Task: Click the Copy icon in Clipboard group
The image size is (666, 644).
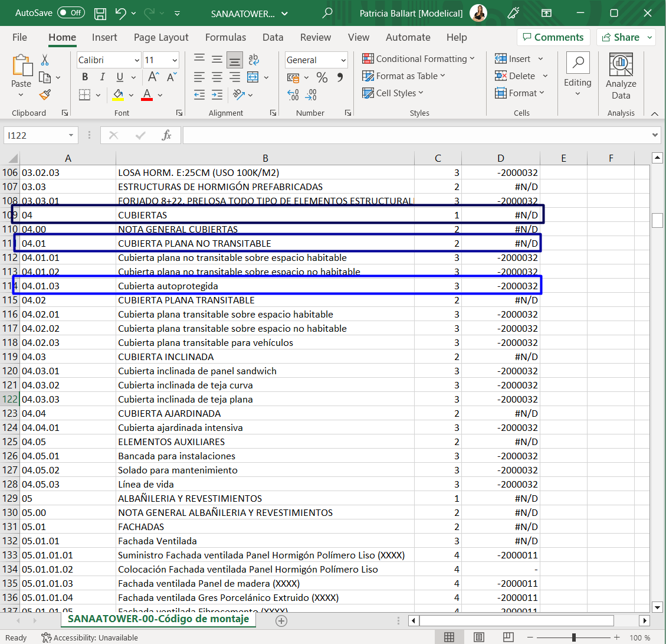Action: coord(45,77)
